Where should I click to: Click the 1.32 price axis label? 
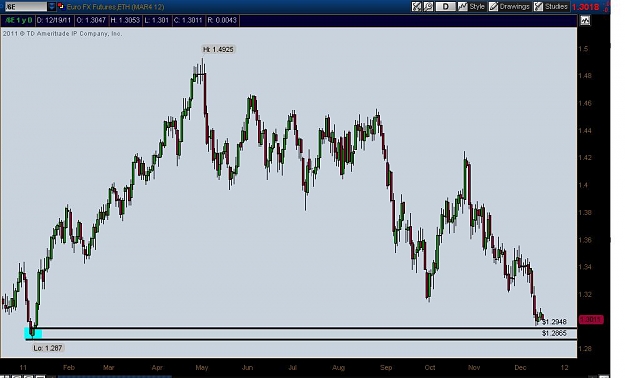585,294
